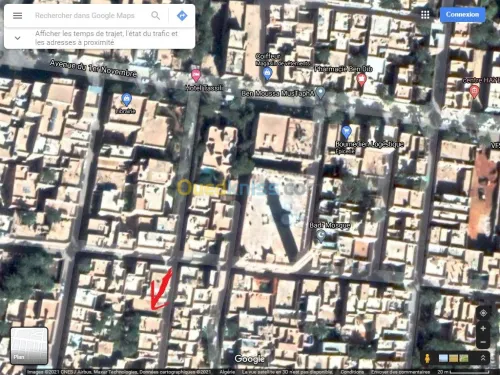
Task: Select the Ben Moussa Mustapha grey pin
Action: tap(320, 92)
